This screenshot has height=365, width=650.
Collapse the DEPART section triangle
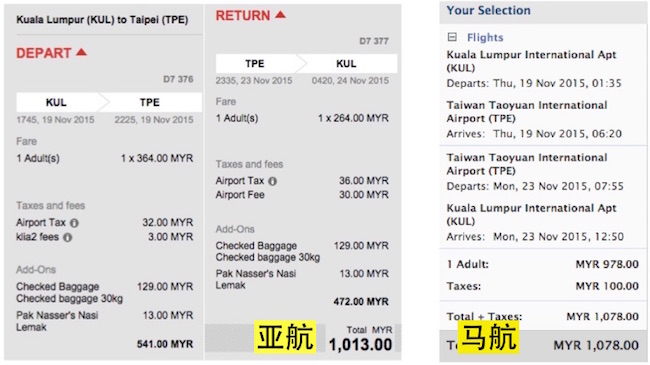[x=82, y=52]
